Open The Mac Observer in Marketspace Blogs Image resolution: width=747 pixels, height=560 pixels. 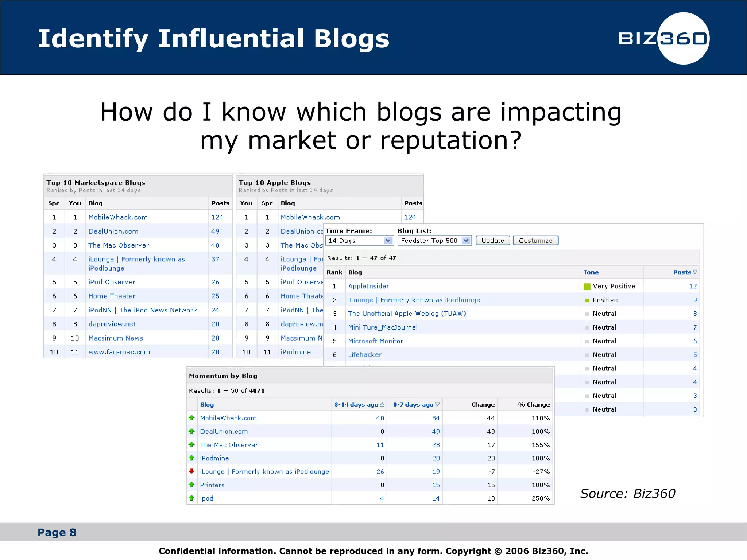119,245
